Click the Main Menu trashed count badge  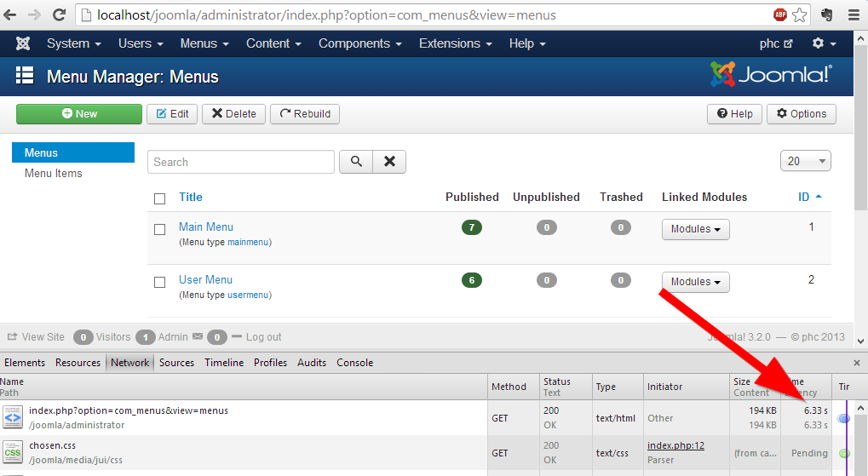[x=621, y=227]
